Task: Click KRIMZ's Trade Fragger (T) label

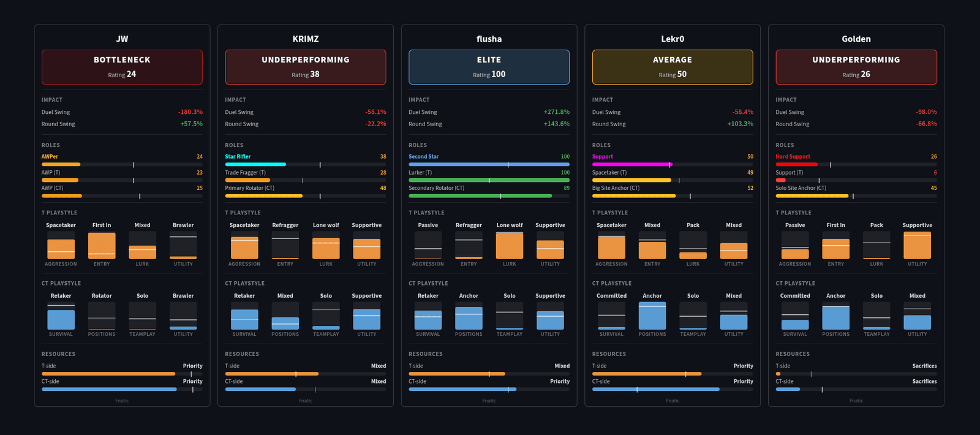Action: [246, 173]
